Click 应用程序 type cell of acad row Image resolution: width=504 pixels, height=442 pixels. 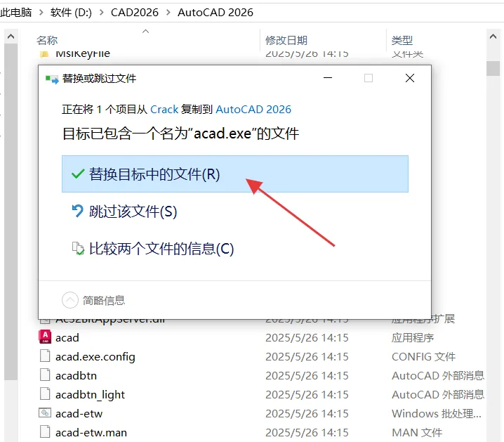pos(413,338)
